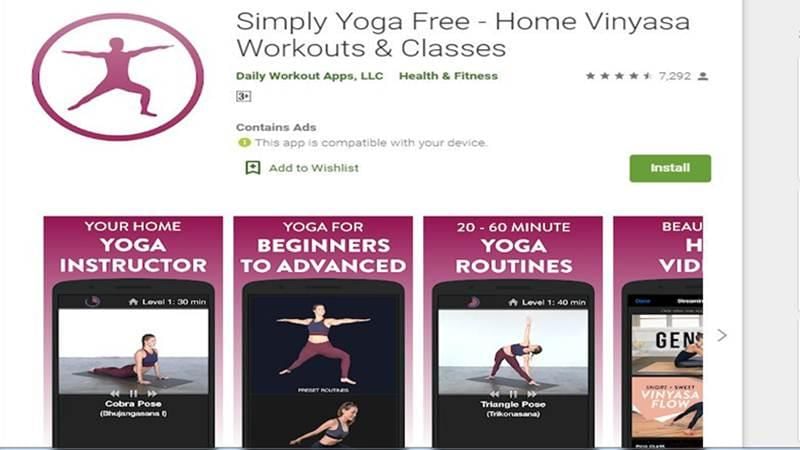The height and width of the screenshot is (450, 800).
Task: Open the partially visible fourth video screenshot
Action: [x=658, y=332]
